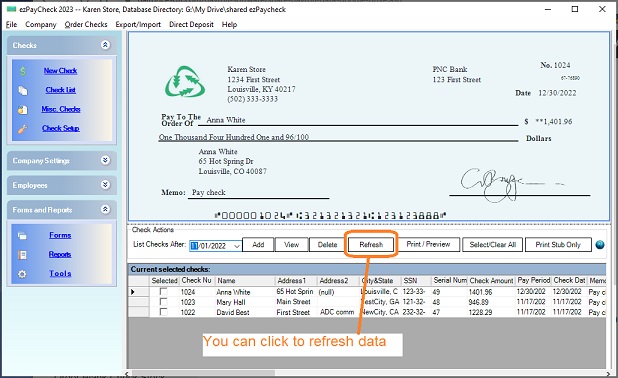Click the David Best name cell
The image size is (618, 378).
coord(244,312)
